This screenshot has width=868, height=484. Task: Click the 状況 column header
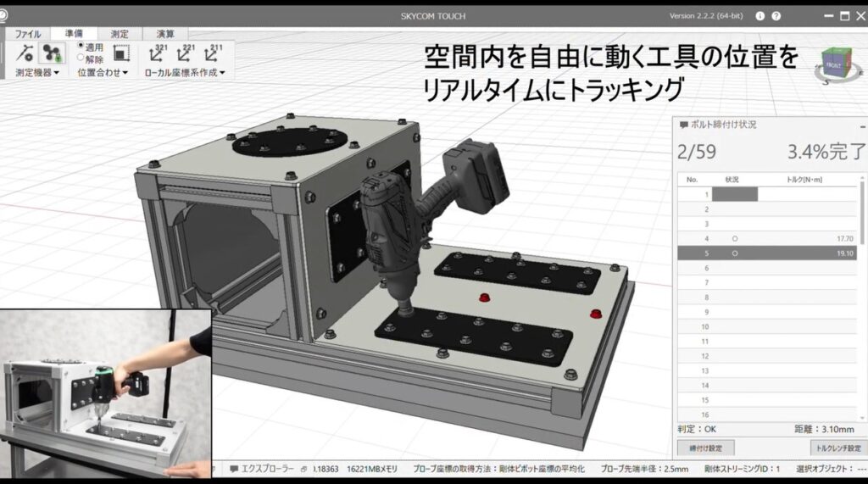click(x=732, y=180)
